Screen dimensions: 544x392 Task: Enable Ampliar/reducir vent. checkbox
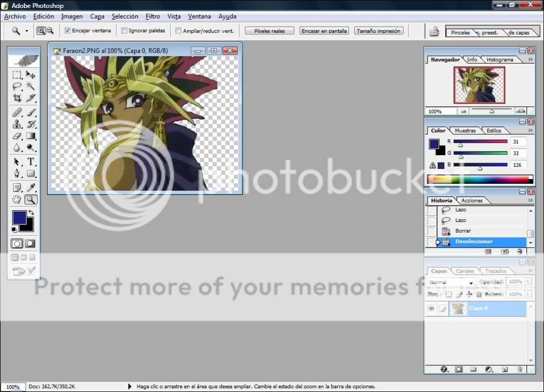(179, 31)
